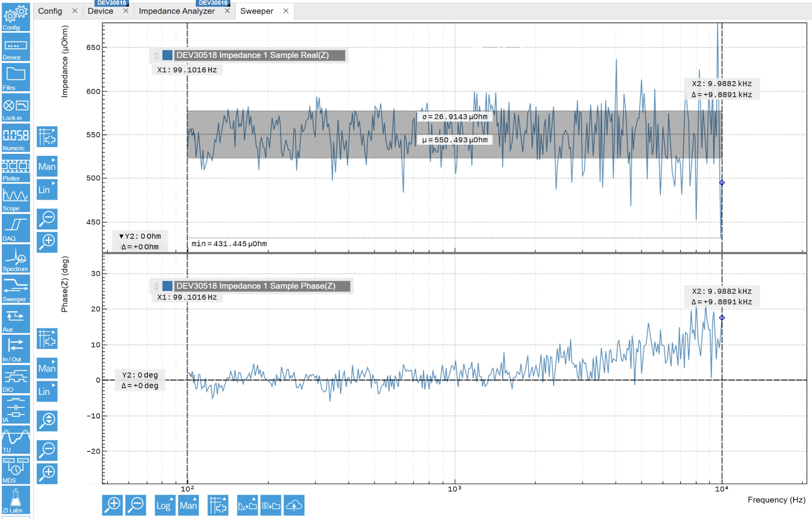
Task: Open the Lock-in sidebar tool
Action: tap(15, 108)
